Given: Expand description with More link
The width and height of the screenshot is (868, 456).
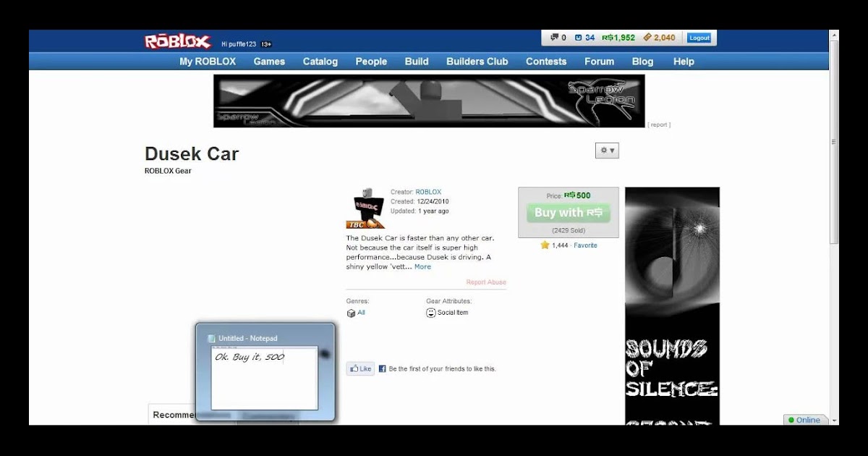Looking at the screenshot, I should [x=422, y=267].
